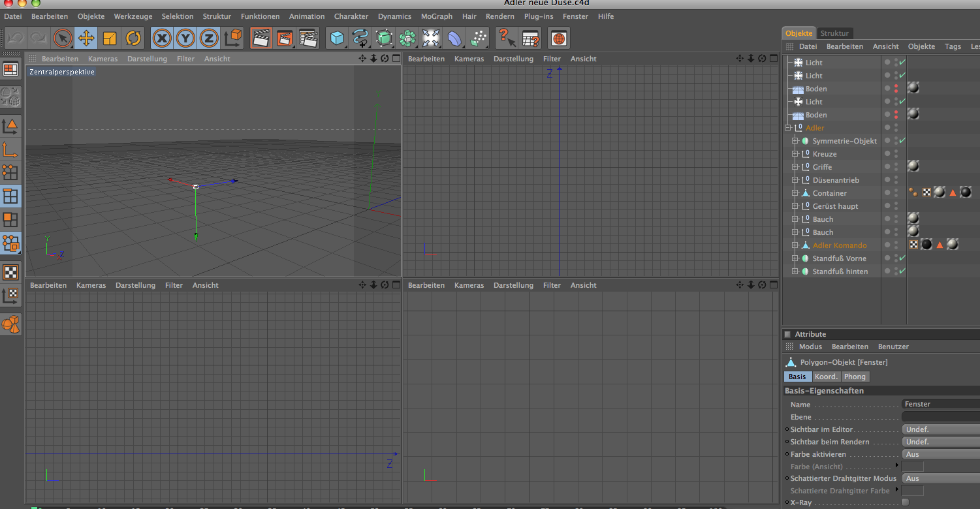The width and height of the screenshot is (980, 509).
Task: Click the Name field containing Fenster
Action: click(940, 405)
